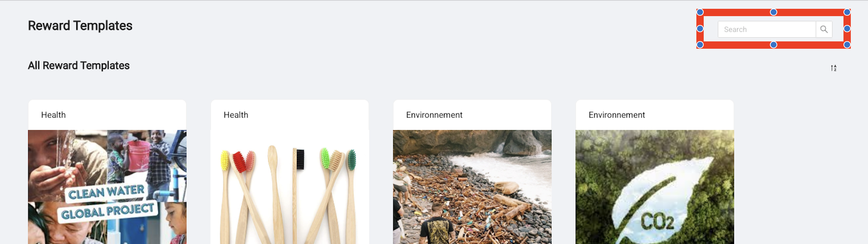Click the Environnement label on the beach card
868x244 pixels.
tap(434, 115)
